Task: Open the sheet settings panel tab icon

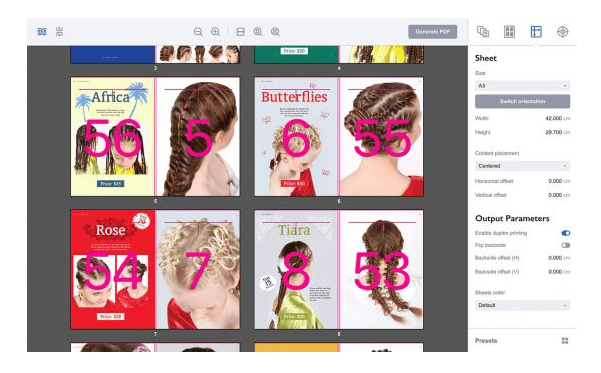Action: coord(536,32)
